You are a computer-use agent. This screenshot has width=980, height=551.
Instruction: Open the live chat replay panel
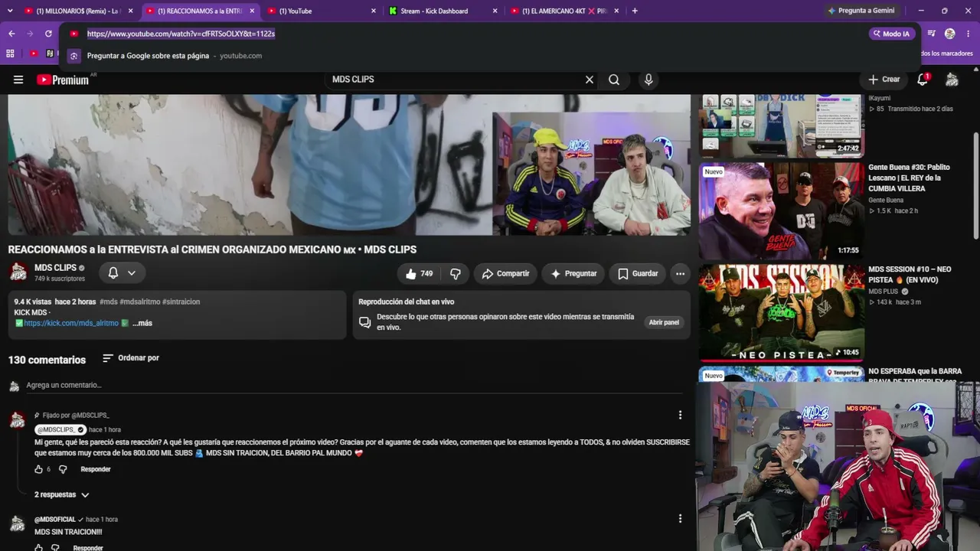664,322
